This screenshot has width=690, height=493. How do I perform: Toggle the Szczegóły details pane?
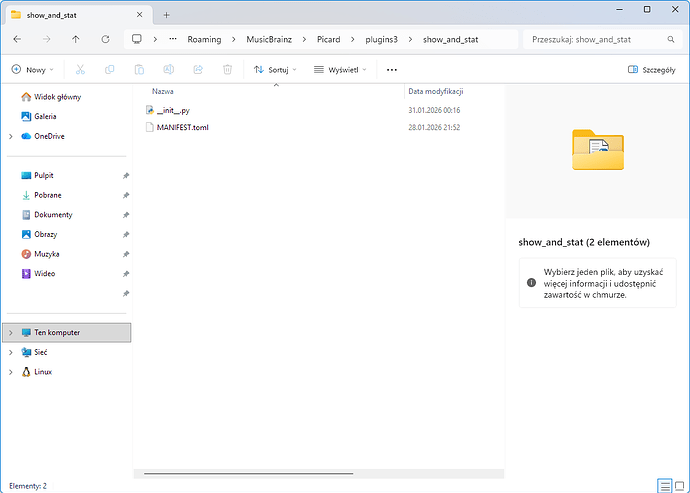point(653,70)
